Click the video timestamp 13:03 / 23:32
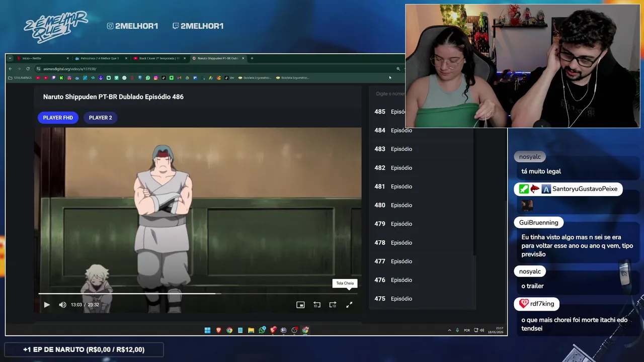 point(85,305)
